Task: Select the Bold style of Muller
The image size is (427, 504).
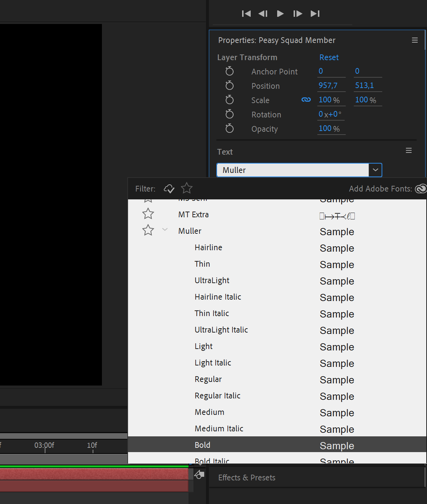Action: pos(202,445)
